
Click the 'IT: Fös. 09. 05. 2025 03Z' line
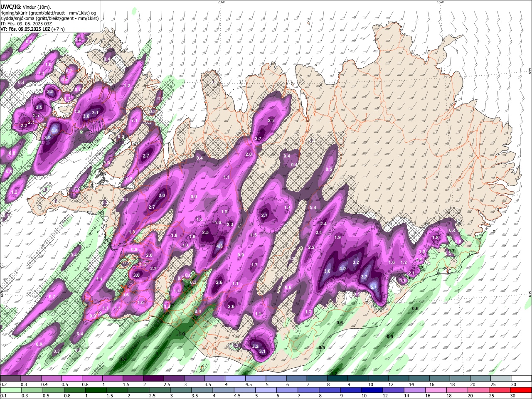click(26, 24)
